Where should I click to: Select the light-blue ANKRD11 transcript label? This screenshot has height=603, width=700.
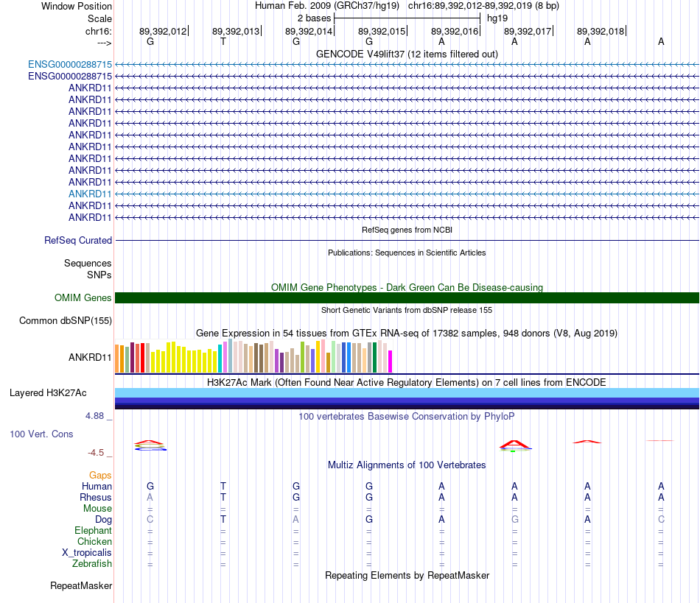[90, 194]
